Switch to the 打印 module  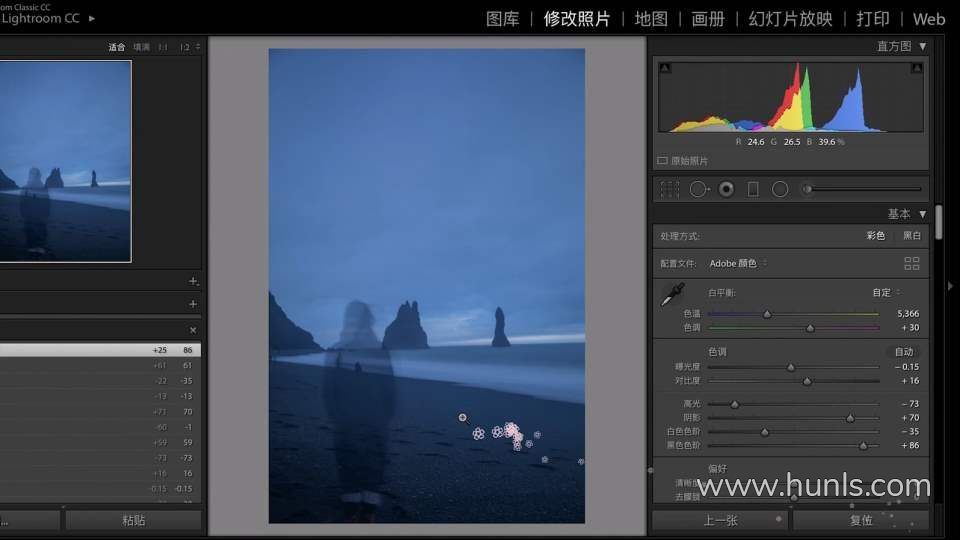coord(872,19)
